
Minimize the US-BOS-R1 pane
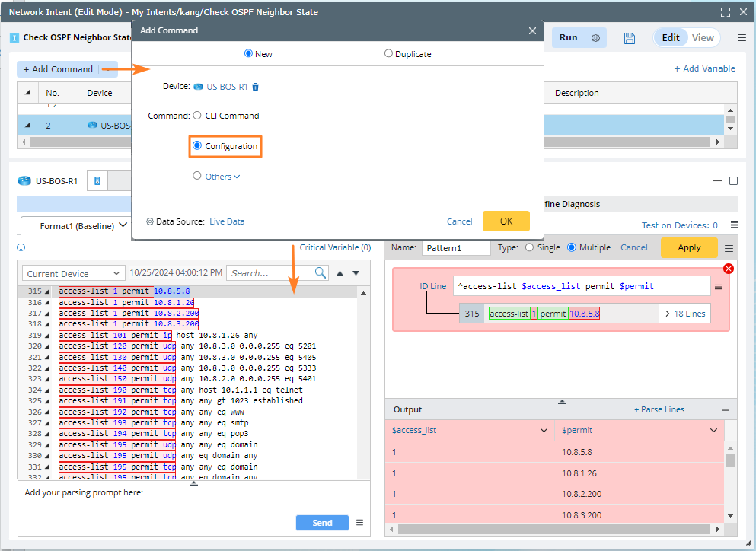[x=717, y=181]
